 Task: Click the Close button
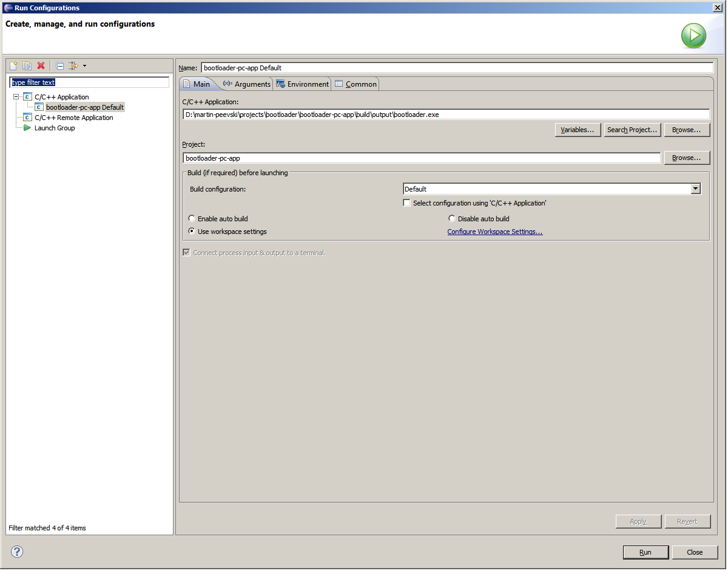(x=695, y=552)
